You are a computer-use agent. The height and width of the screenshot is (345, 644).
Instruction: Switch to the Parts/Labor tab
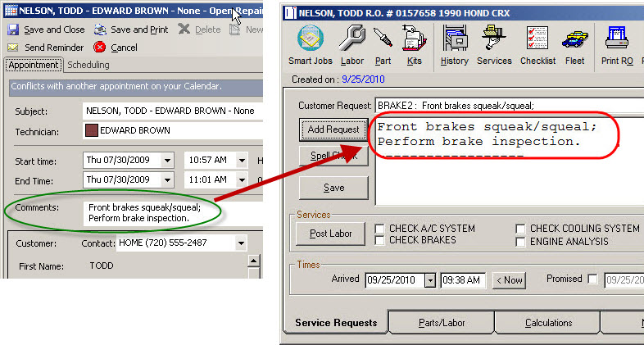tap(442, 323)
